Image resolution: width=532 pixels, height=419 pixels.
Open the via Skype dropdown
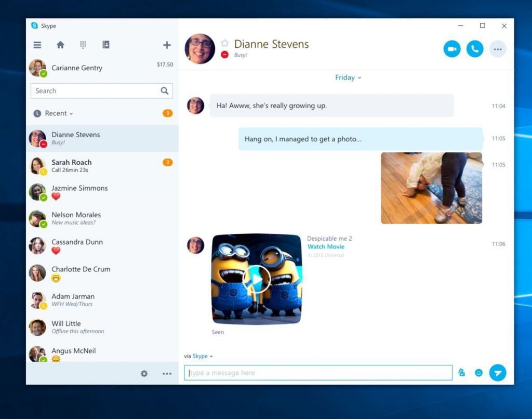tap(203, 356)
